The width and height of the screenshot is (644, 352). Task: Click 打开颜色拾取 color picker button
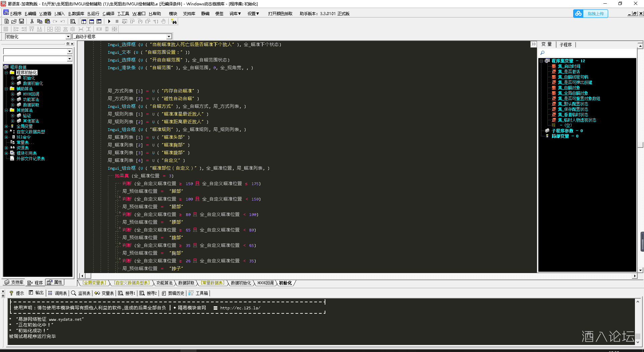click(280, 13)
